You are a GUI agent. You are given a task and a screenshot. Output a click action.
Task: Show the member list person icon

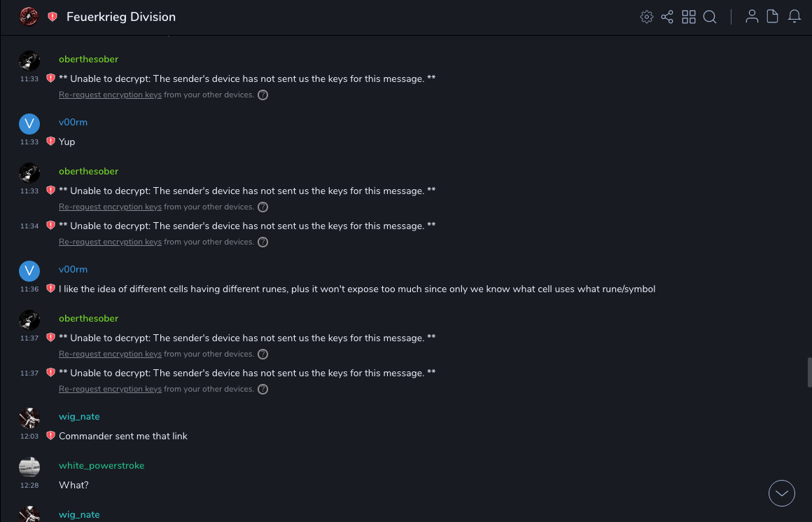[x=752, y=17]
